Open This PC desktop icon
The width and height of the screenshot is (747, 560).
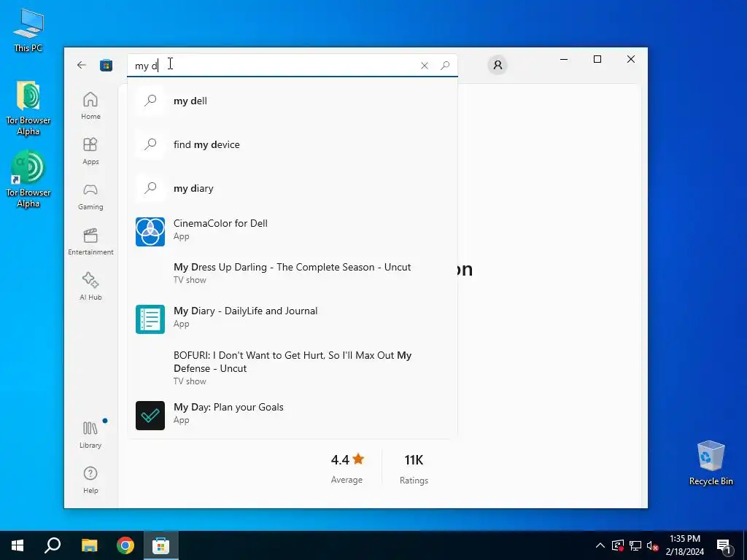pyautogui.click(x=28, y=31)
